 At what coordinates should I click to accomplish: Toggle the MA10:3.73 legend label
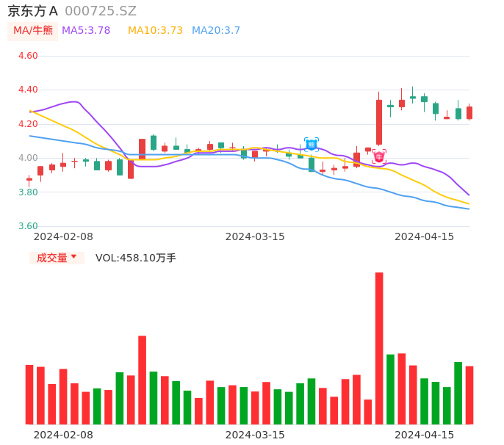[155, 31]
